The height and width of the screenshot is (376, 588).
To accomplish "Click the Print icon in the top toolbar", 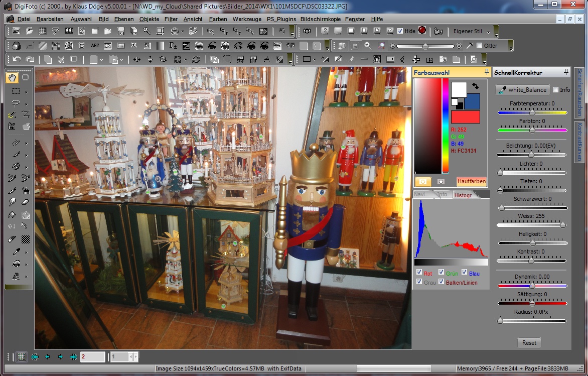I will (175, 31).
